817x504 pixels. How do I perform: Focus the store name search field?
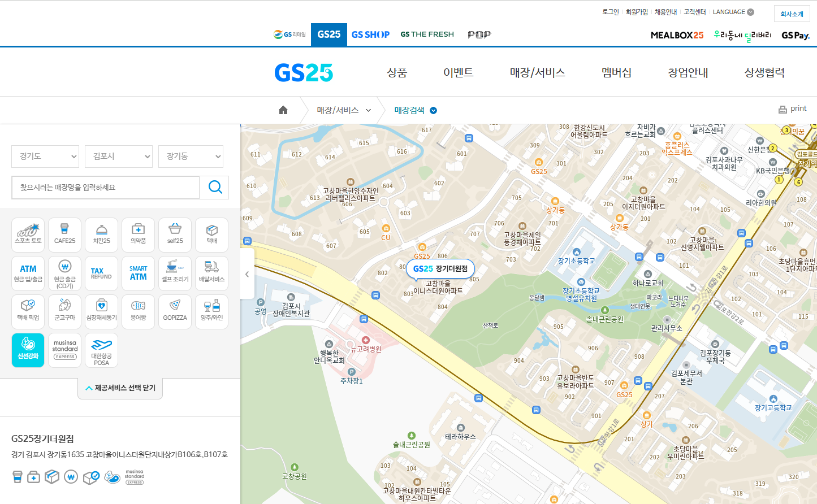pos(106,188)
